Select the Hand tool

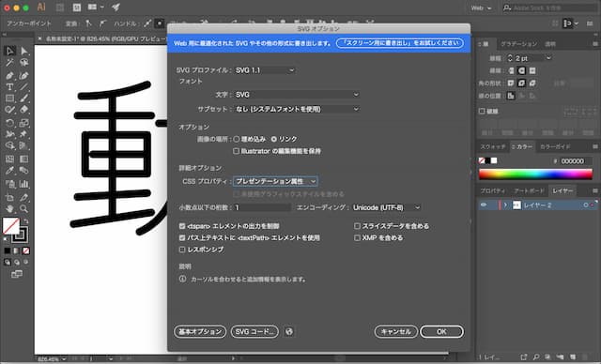point(9,209)
